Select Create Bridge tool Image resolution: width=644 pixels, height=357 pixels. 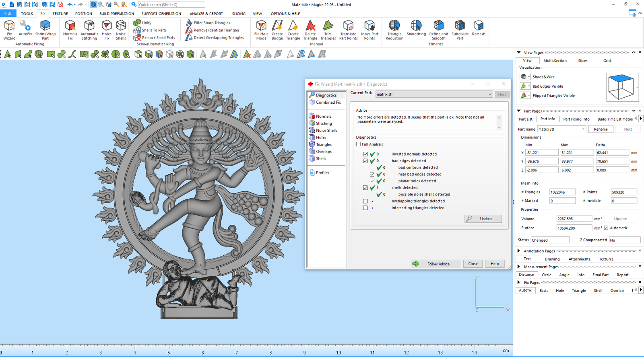pyautogui.click(x=277, y=30)
